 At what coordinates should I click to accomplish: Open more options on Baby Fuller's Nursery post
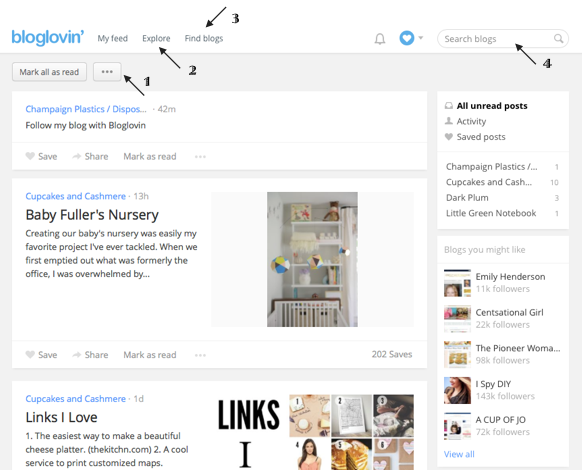tap(200, 355)
